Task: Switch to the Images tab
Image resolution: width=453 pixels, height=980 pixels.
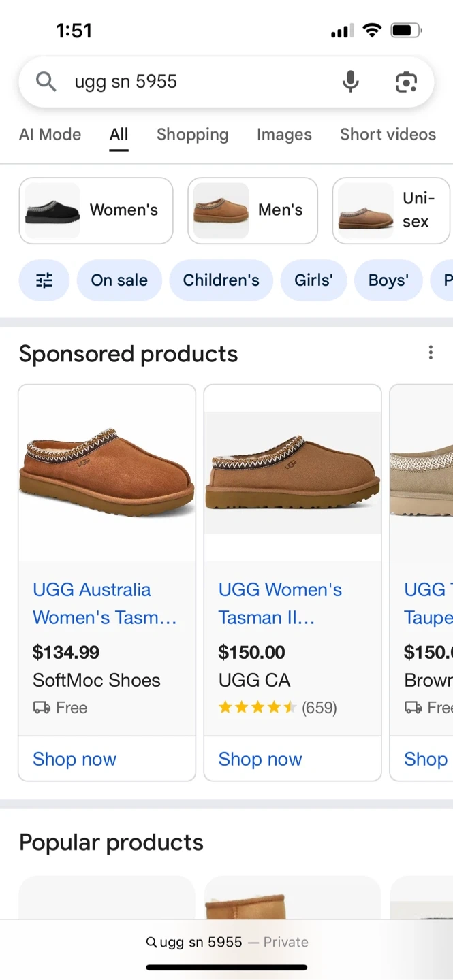Action: pyautogui.click(x=284, y=135)
